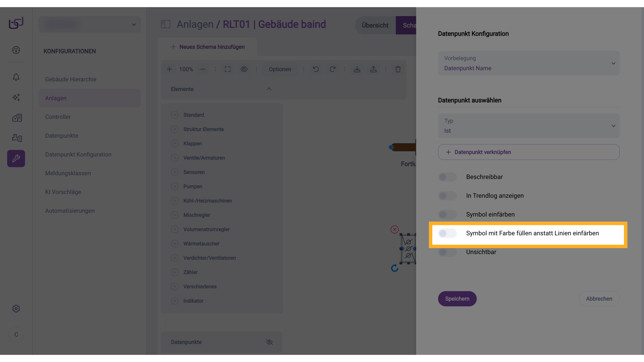Open notifications bell in left sidebar
This screenshot has width=644, height=362.
point(16,77)
